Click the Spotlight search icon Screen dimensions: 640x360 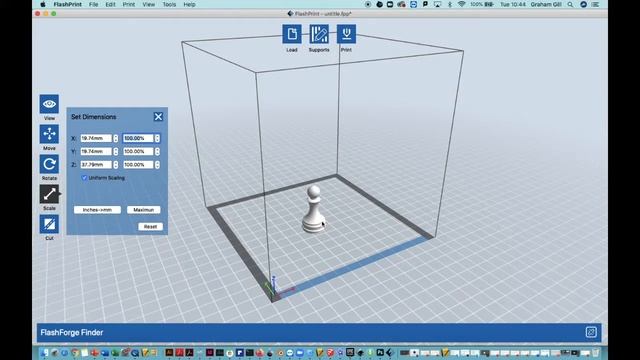pos(570,4)
